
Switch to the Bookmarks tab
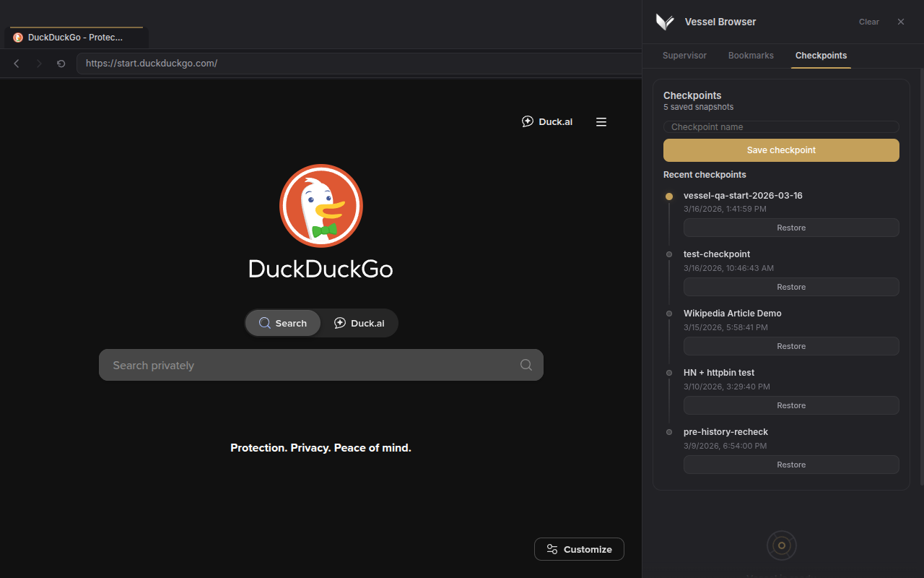click(751, 56)
